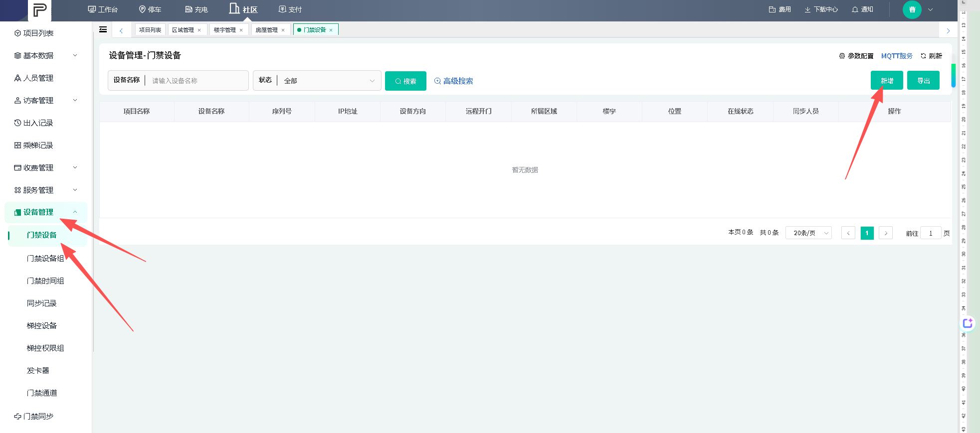This screenshot has width=980, height=433.
Task: Focus the 前往 page number input
Action: coord(931,233)
